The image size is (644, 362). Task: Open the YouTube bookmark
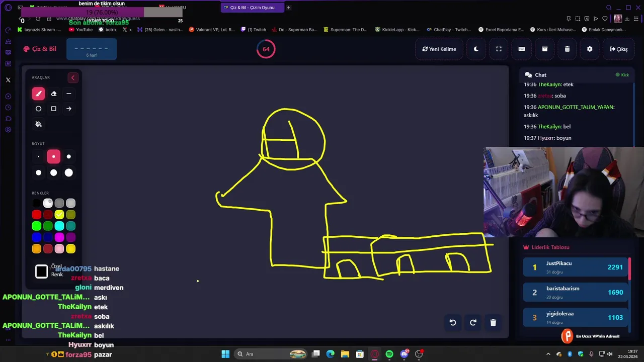pos(80,30)
